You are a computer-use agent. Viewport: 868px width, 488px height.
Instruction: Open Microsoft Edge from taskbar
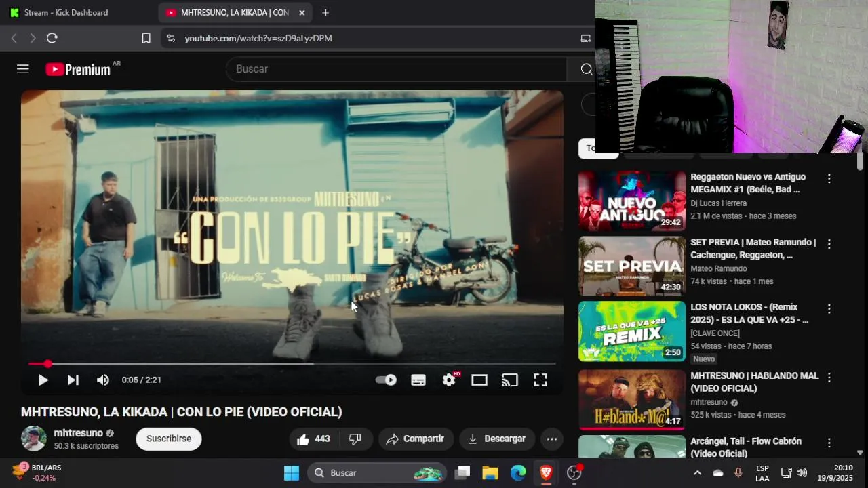pos(518,473)
